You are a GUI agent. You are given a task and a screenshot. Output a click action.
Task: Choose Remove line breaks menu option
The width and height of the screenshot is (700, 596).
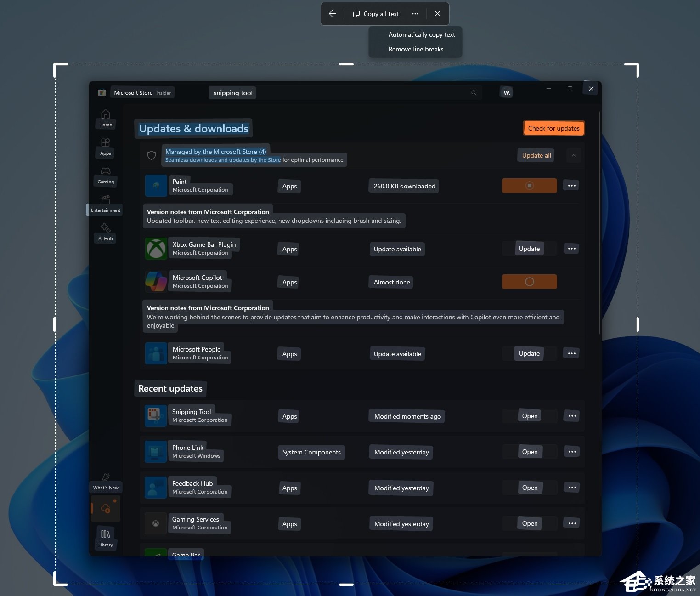coord(416,49)
